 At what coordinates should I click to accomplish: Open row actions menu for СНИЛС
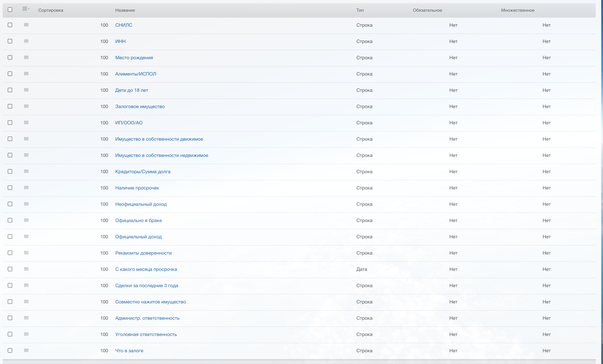coord(26,25)
